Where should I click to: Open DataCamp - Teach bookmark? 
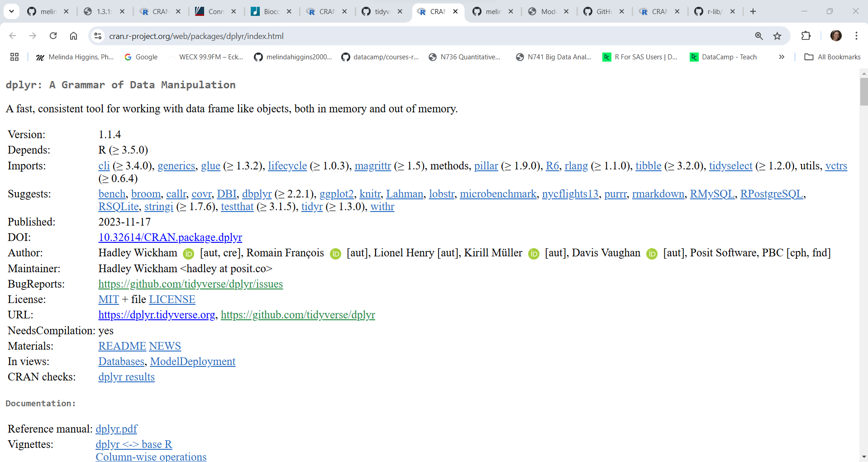[723, 57]
